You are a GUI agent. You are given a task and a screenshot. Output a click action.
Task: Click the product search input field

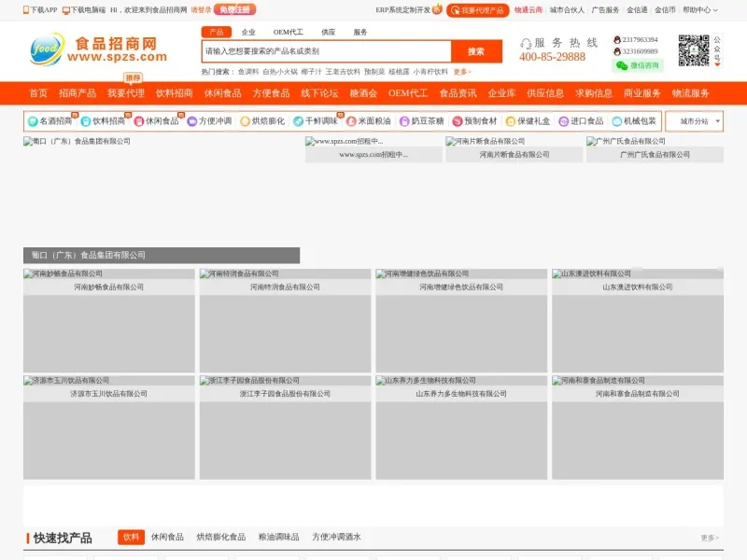[326, 51]
